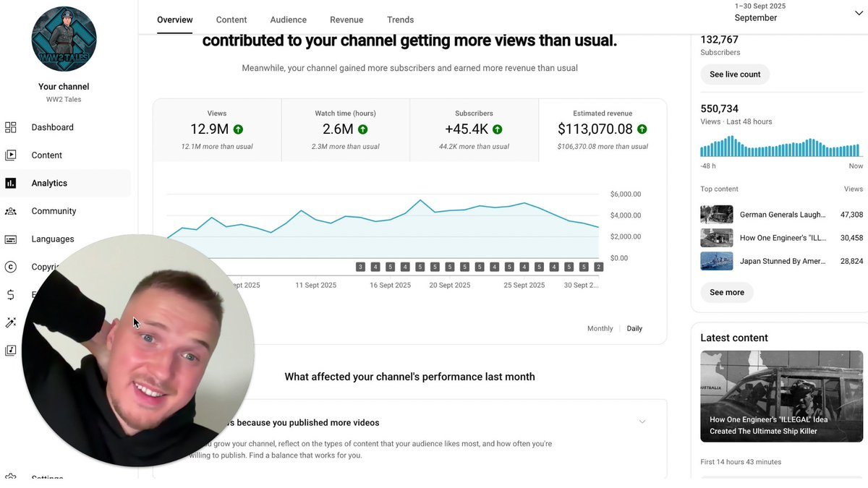Open How One Engineer's top content thumbnail
Viewport: 868px width, 488px height.
pyautogui.click(x=717, y=238)
